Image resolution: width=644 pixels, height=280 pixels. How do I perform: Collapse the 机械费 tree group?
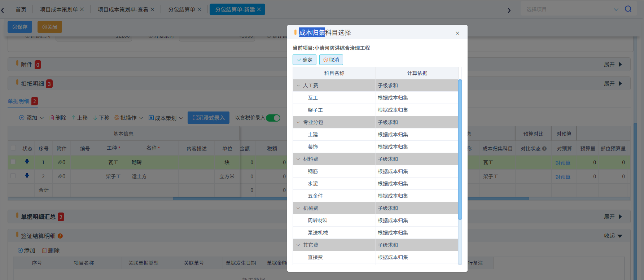pyautogui.click(x=298, y=208)
